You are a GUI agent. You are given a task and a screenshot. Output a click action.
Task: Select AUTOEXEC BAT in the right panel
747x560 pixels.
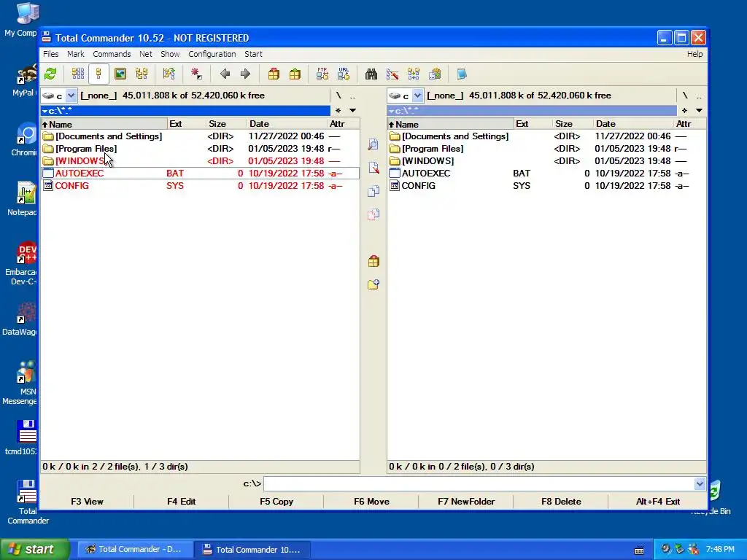point(546,174)
